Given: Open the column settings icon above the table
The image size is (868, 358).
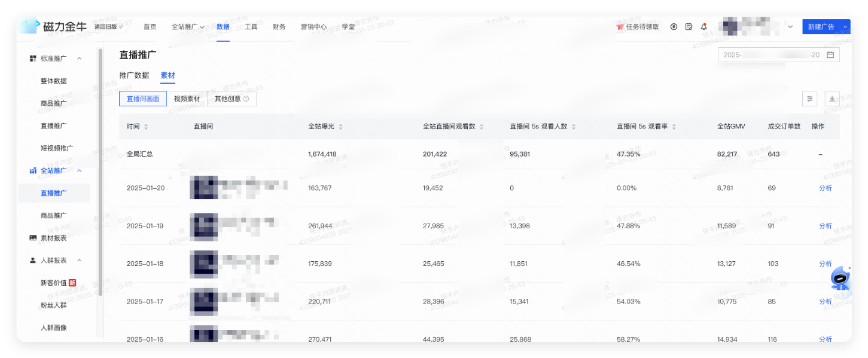Looking at the screenshot, I should pos(809,98).
